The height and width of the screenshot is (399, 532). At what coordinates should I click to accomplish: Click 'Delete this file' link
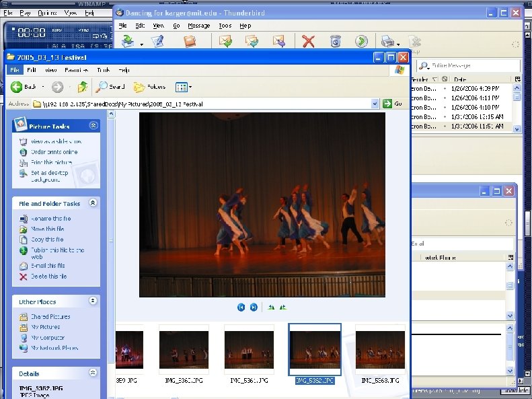tap(48, 277)
